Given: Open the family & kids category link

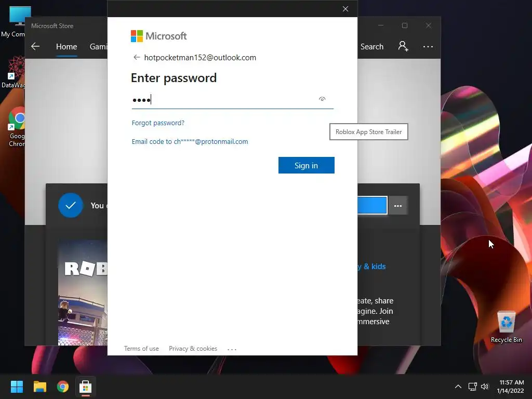Looking at the screenshot, I should click(x=371, y=267).
